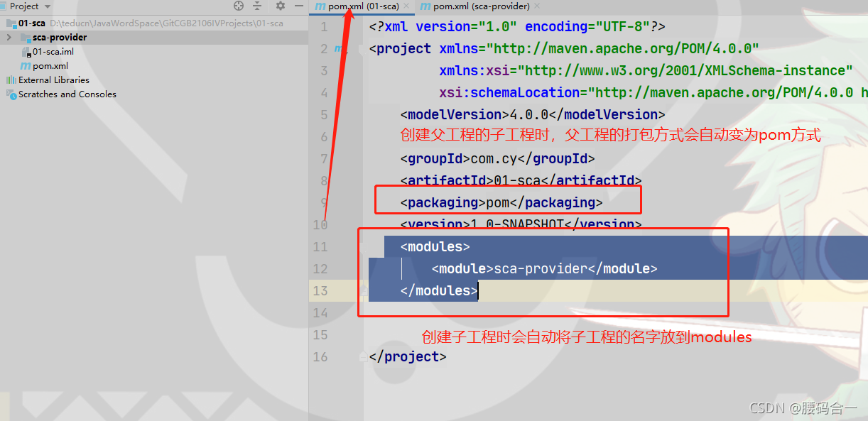Click the collapse all icon in Project panel
Viewport: 868px width, 421px height.
click(257, 6)
